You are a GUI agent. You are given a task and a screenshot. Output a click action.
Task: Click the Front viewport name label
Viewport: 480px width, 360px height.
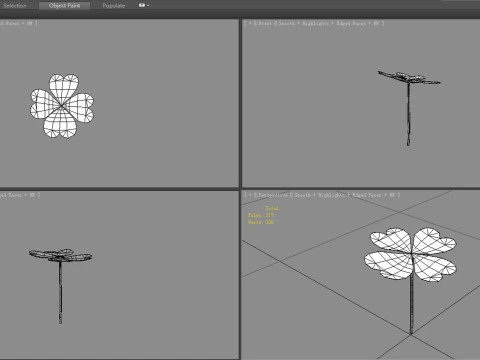point(265,23)
